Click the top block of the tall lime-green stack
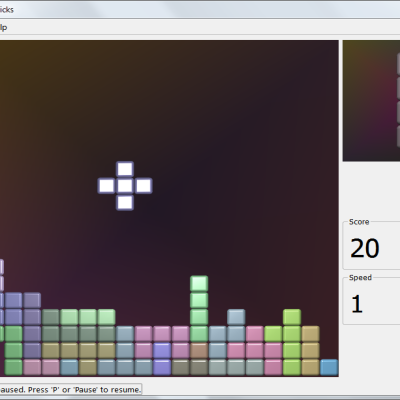 (292, 317)
